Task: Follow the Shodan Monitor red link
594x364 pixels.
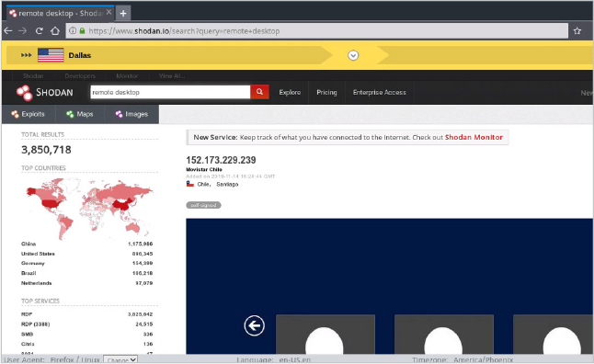Action: [474, 137]
